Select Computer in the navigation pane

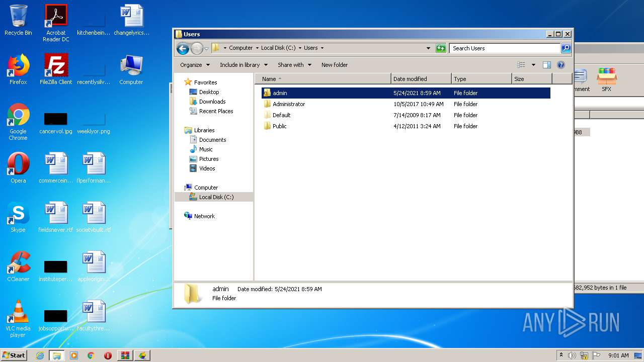tap(201, 188)
